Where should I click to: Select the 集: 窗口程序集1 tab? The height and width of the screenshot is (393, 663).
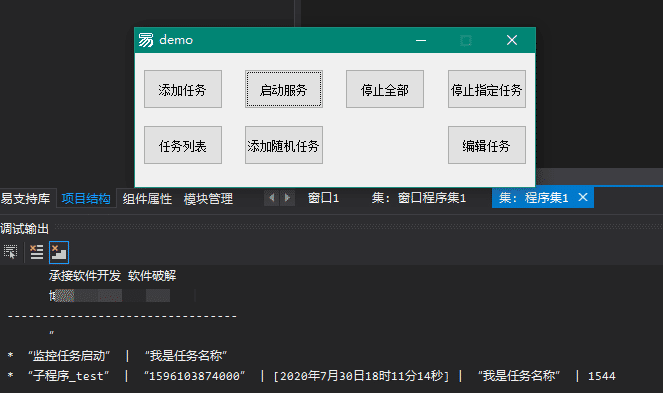419,198
